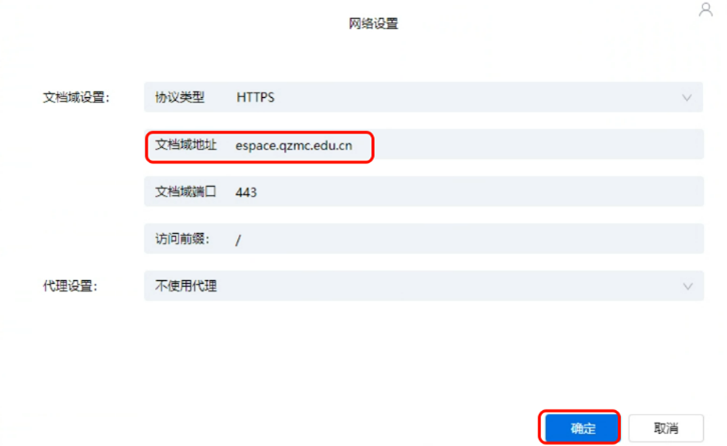Select the HTTPS protocol value
Image resolution: width=727 pixels, height=446 pixels.
255,98
